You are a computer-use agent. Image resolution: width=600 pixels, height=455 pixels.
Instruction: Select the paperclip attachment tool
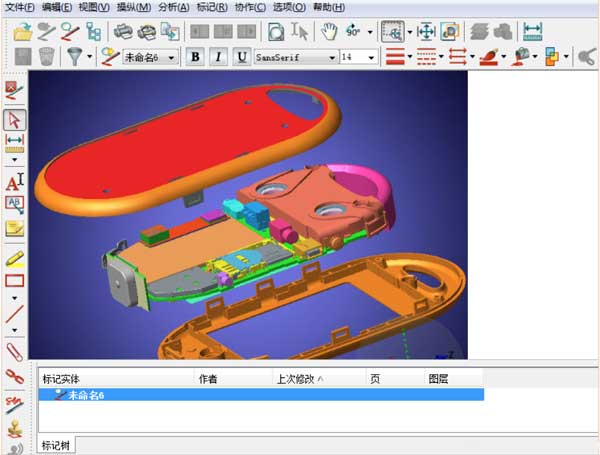[x=14, y=352]
